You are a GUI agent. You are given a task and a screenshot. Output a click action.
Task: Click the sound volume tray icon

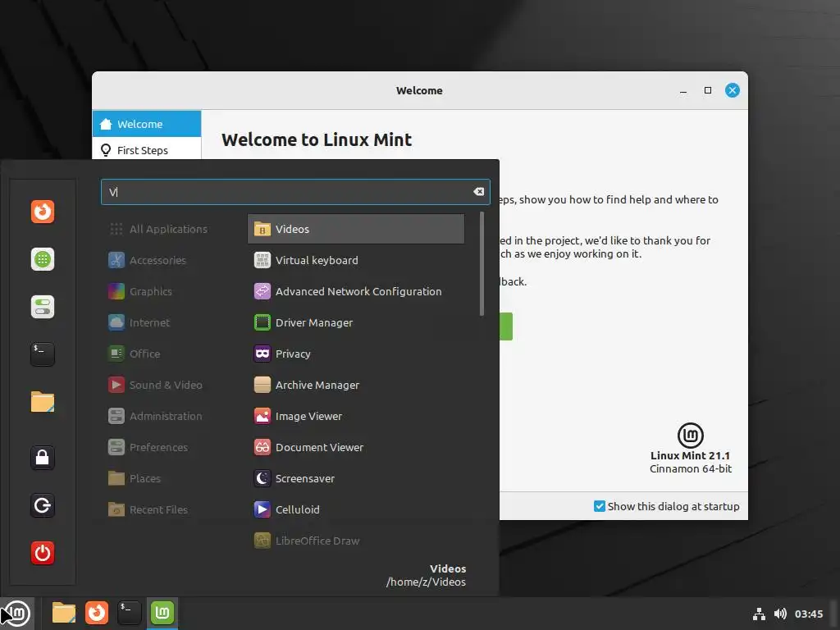coord(780,614)
